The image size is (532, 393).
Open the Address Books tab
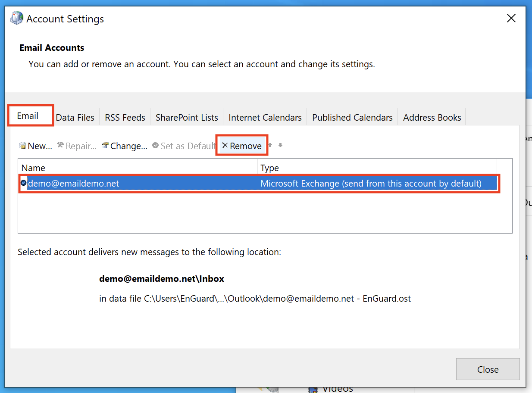click(432, 118)
